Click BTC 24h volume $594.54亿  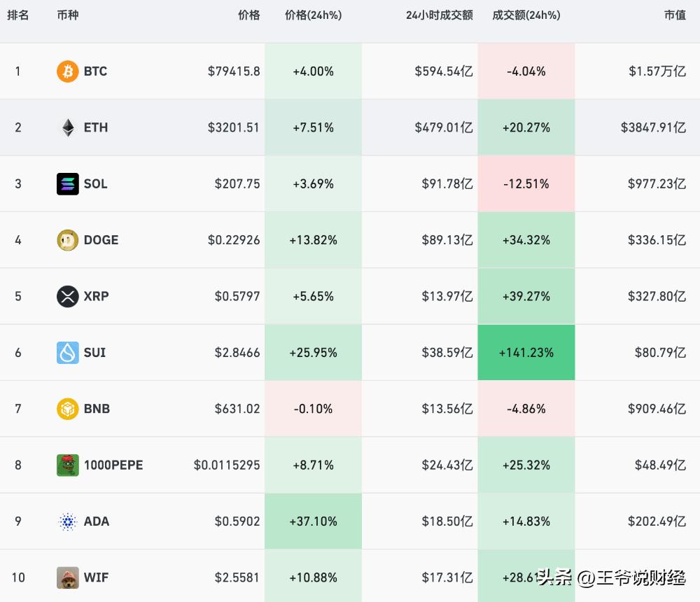(444, 71)
